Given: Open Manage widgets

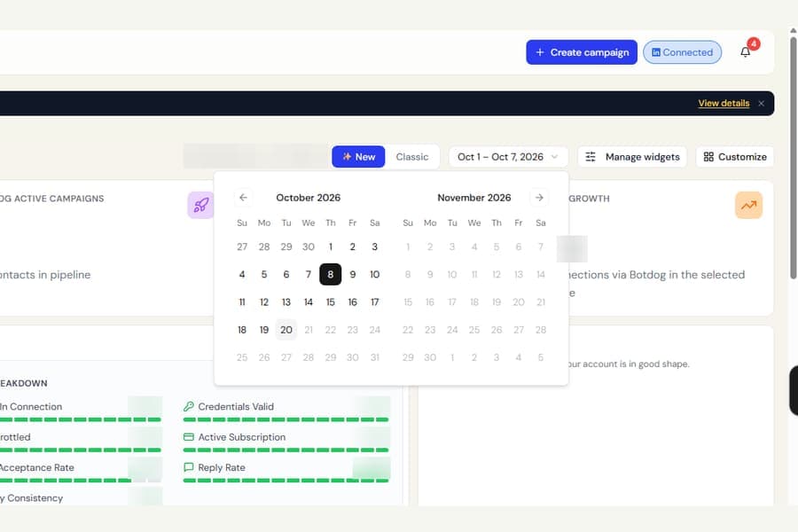Looking at the screenshot, I should (x=632, y=157).
